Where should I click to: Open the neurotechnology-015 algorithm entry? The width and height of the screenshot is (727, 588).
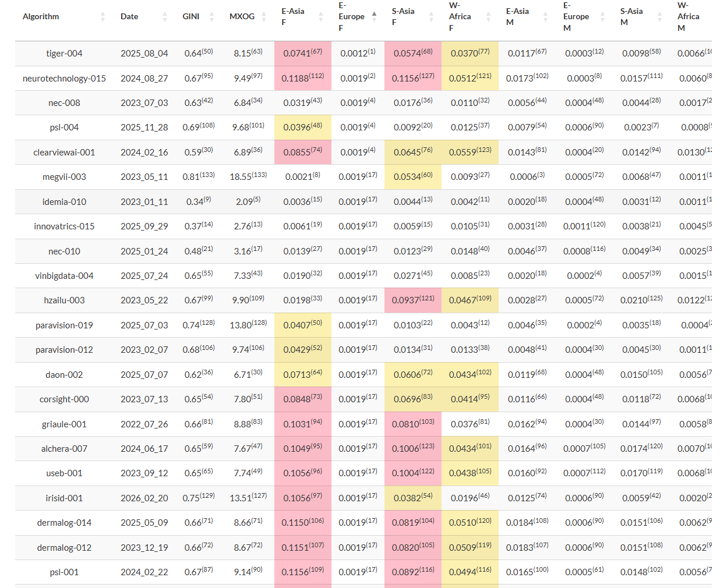[x=64, y=79]
